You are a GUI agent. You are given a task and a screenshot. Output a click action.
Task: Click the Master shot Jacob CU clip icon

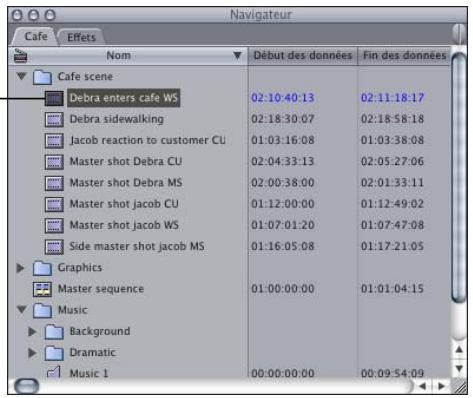point(54,204)
